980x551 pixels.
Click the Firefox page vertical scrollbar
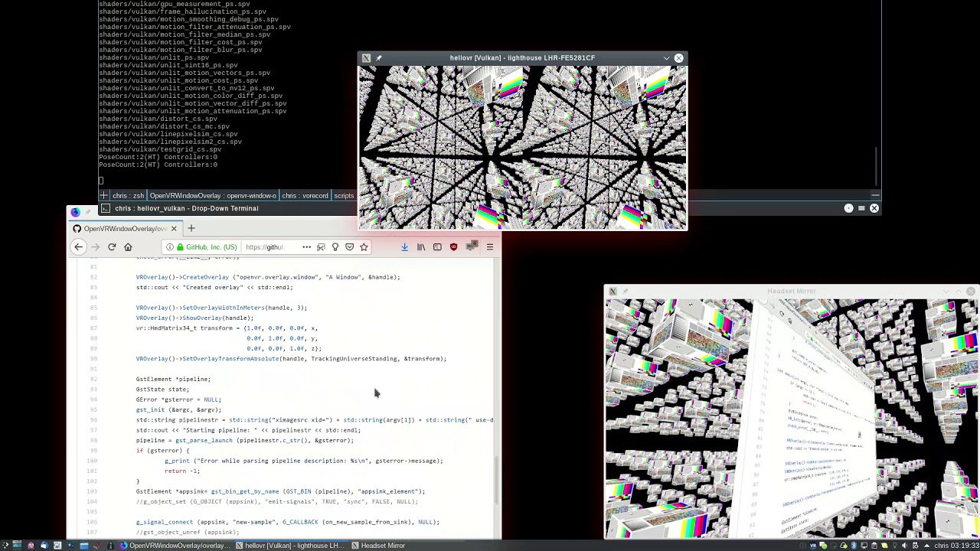[x=498, y=481]
